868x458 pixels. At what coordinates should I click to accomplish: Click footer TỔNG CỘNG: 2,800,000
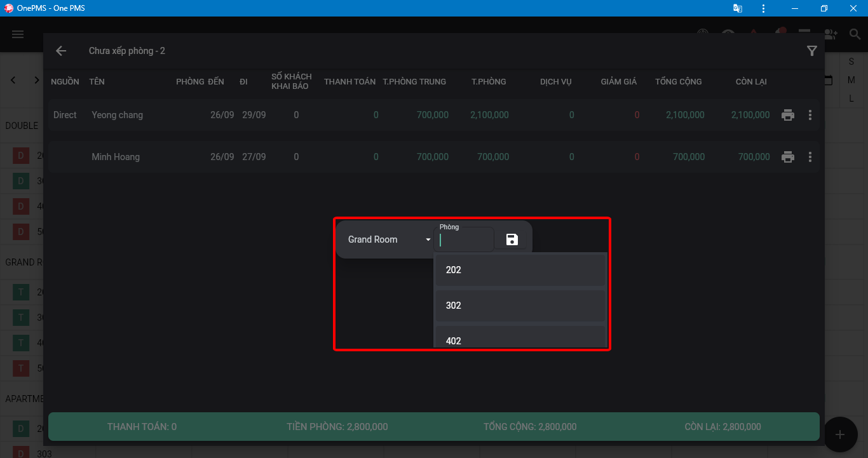point(530,427)
